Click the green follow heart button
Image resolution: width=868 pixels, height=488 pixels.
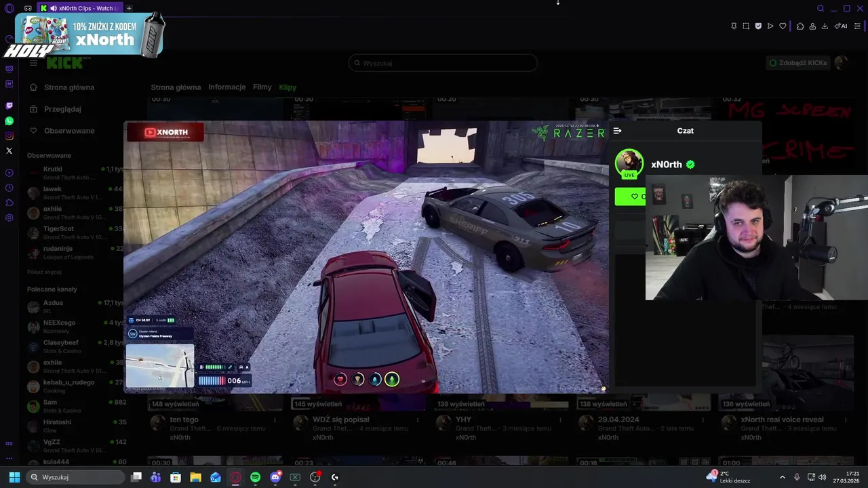point(631,197)
